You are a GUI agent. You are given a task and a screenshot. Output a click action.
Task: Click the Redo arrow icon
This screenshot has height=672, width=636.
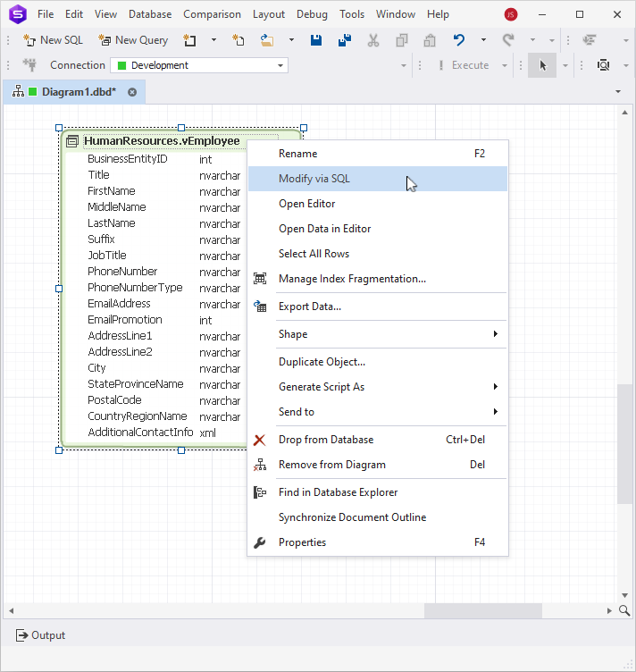(x=508, y=40)
